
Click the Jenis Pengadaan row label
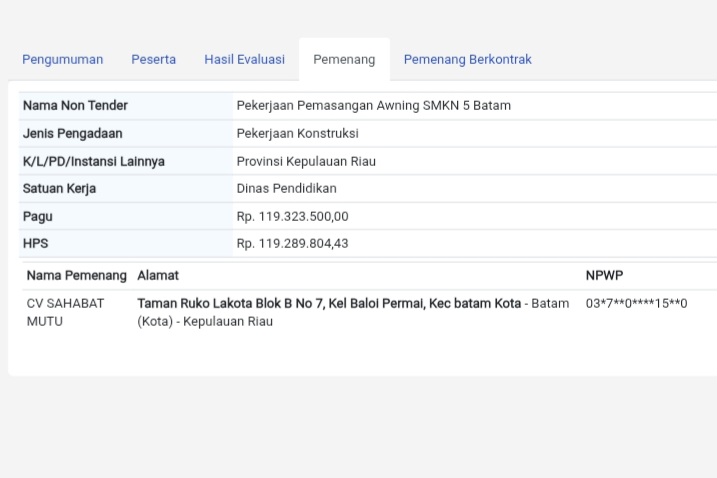tap(72, 134)
